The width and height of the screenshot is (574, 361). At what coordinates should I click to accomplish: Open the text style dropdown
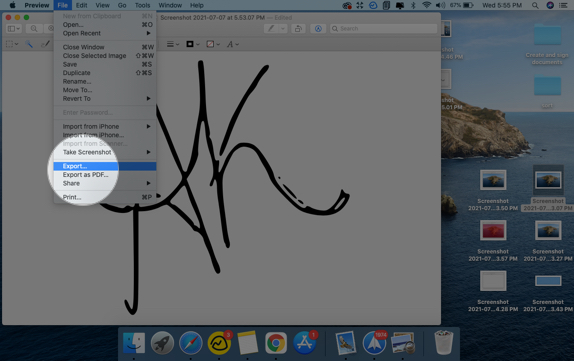point(232,44)
